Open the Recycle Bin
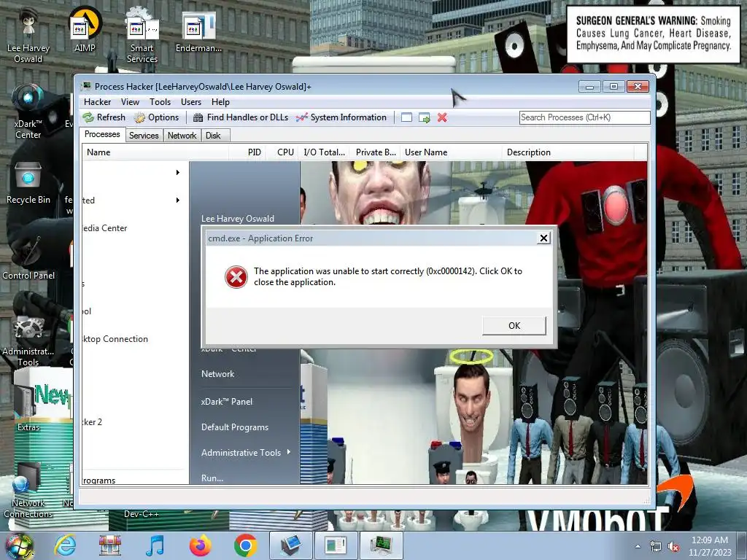This screenshot has height=560, width=747. pos(28,183)
